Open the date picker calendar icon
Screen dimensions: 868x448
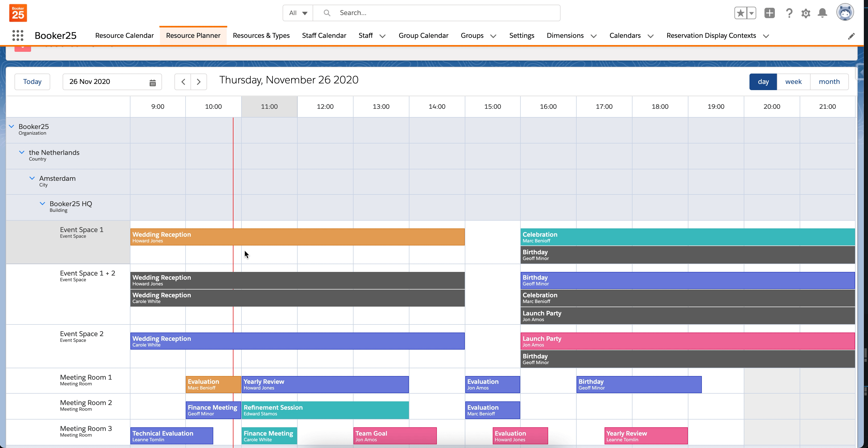click(x=152, y=82)
